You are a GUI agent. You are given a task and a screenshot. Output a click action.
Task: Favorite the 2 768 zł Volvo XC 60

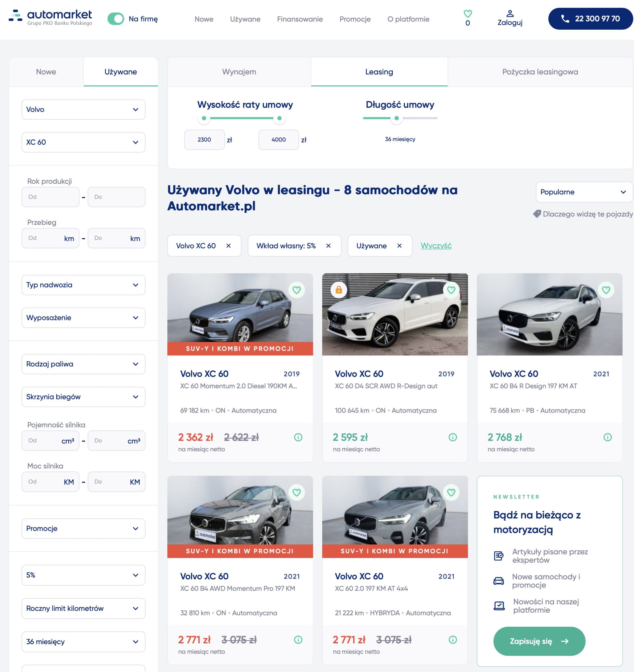(x=606, y=290)
